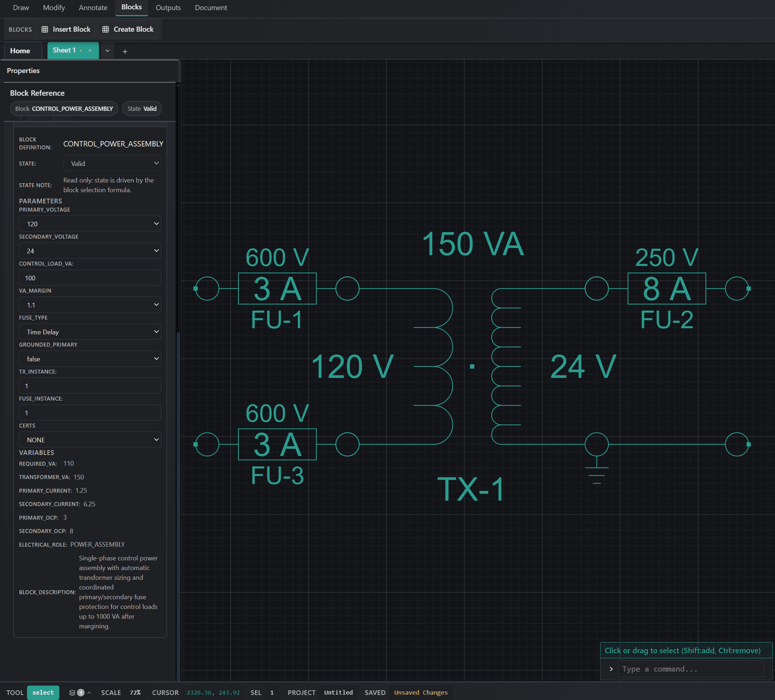Click the project name Untitled

338,693
